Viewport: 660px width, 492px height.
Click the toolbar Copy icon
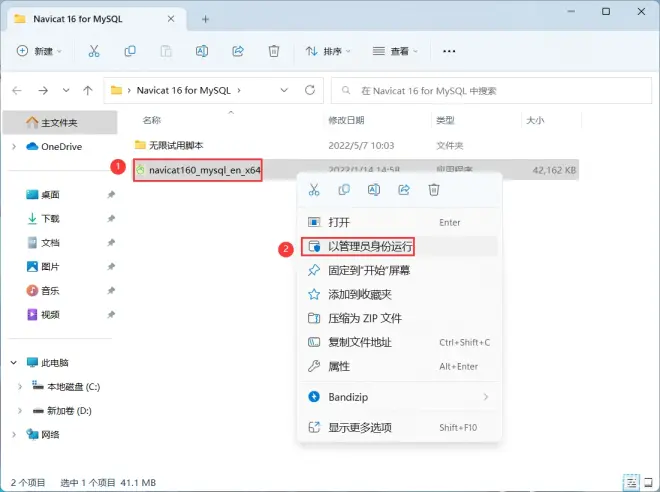130,51
